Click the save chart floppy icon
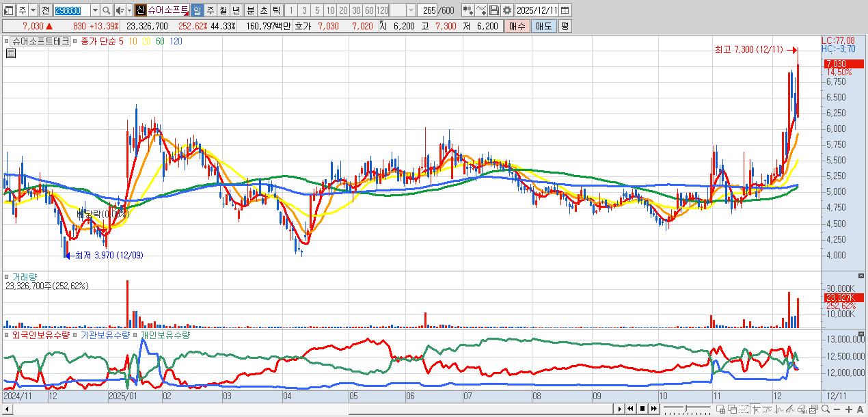Screen dimensions: 868x417 point(494,10)
